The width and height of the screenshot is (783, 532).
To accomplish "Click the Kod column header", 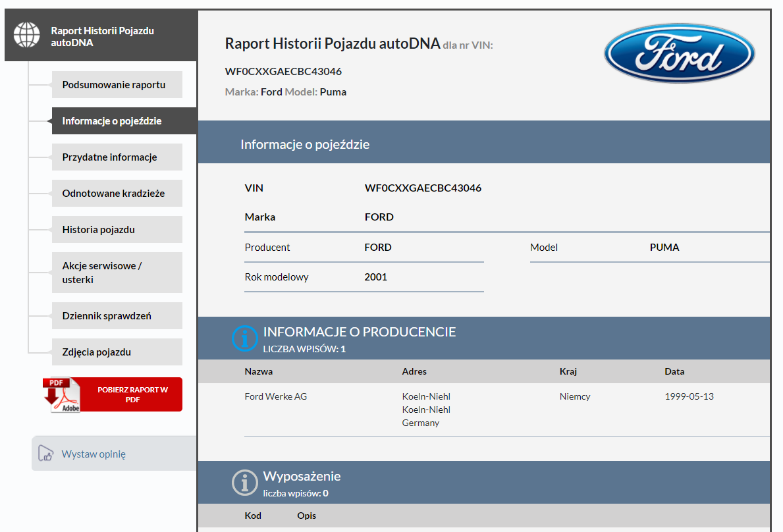I will click(x=253, y=516).
